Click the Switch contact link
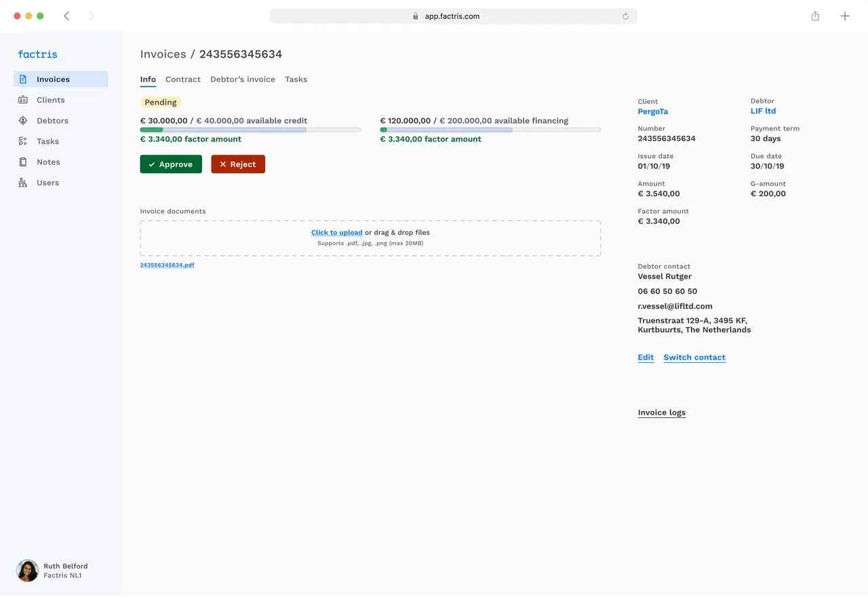The image size is (868, 597). 694,358
